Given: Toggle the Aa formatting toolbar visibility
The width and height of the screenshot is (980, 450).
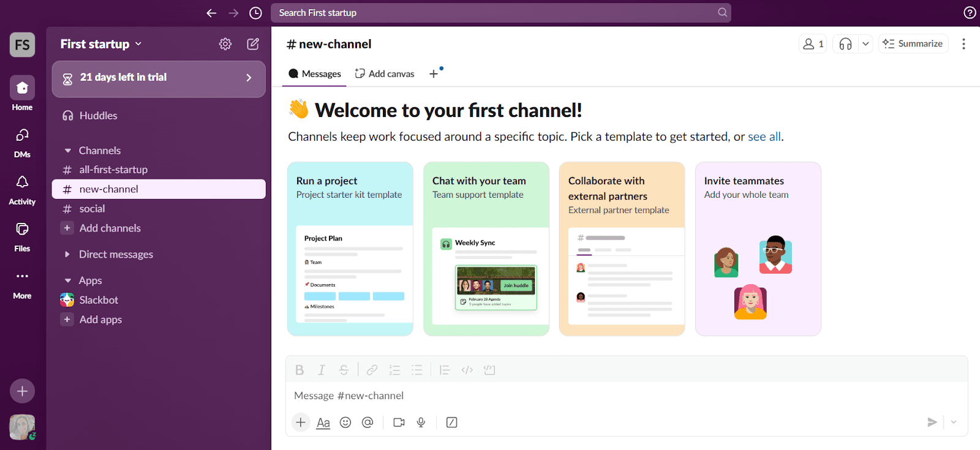Looking at the screenshot, I should click(323, 422).
